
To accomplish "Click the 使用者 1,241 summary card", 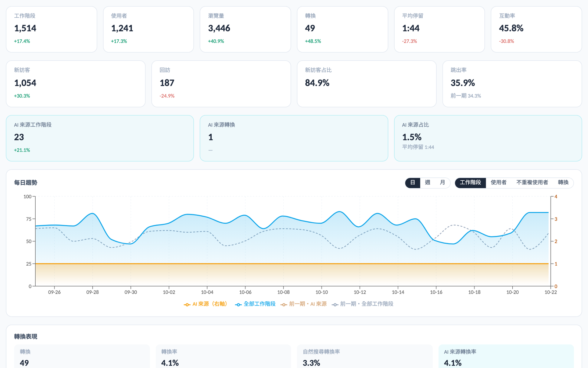I will 148,29.
